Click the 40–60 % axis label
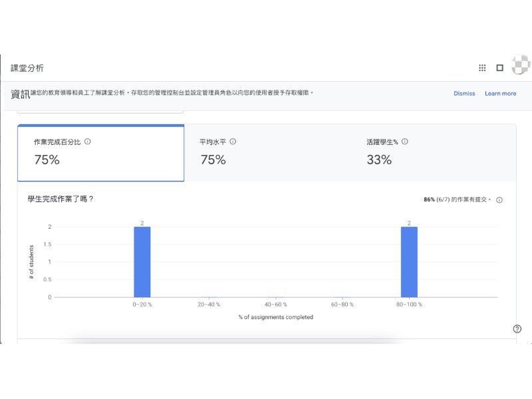 click(x=275, y=305)
